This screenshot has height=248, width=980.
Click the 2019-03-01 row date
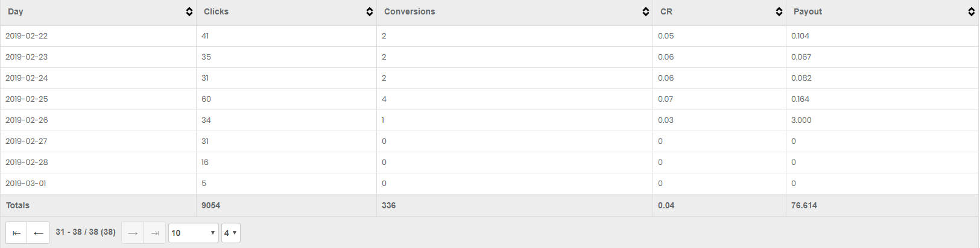click(x=26, y=184)
